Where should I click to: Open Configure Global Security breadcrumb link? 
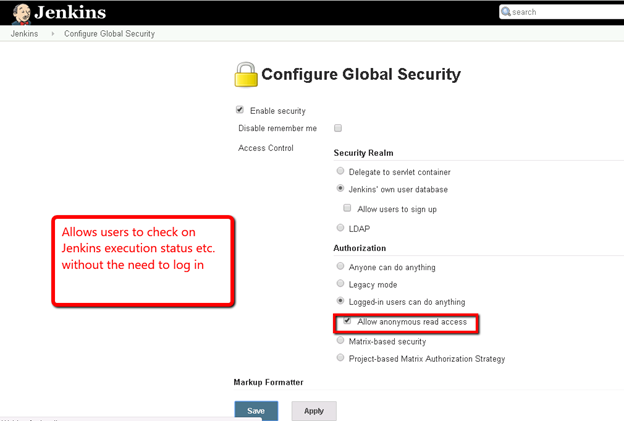(x=109, y=34)
